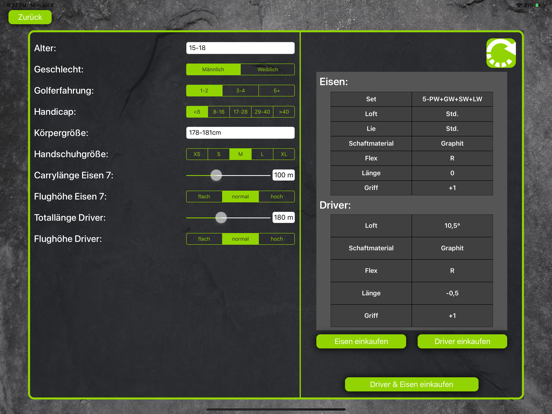Set Handicap to >40
552x414 pixels.
[284, 112]
